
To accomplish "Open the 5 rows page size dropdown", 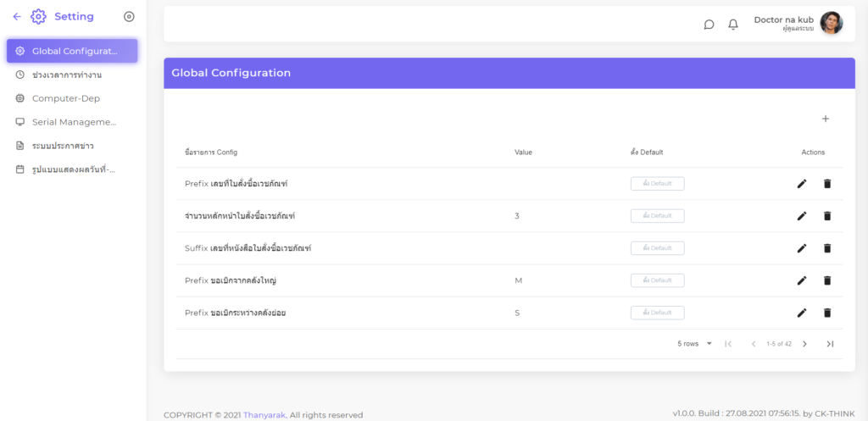I will (x=695, y=344).
